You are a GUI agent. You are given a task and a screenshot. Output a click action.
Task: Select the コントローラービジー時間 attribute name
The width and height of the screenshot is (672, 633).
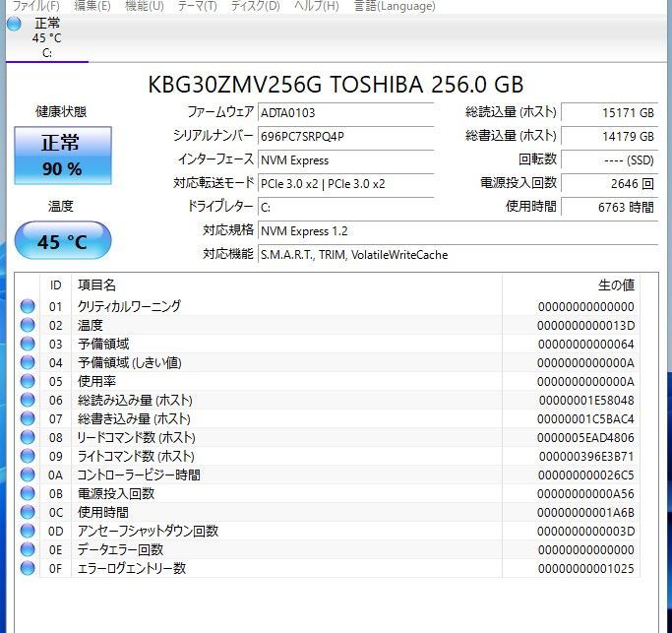point(139,475)
